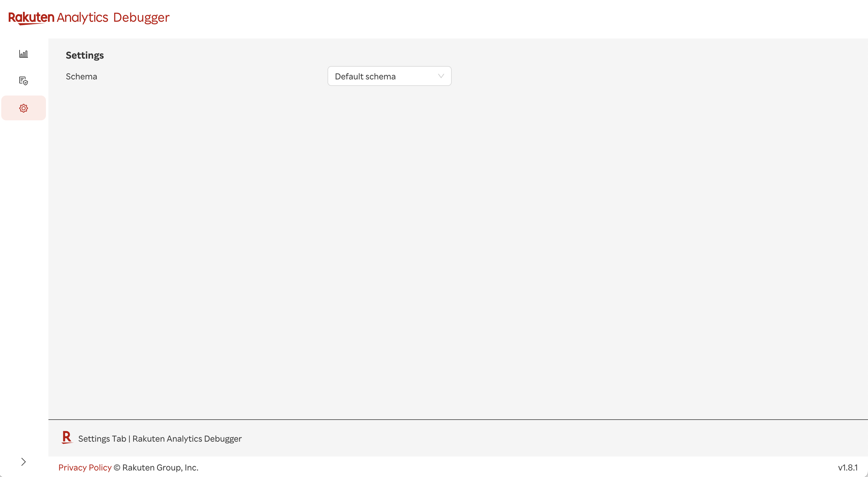Click the Schema label
Screen dimensions: 868x477
click(81, 76)
